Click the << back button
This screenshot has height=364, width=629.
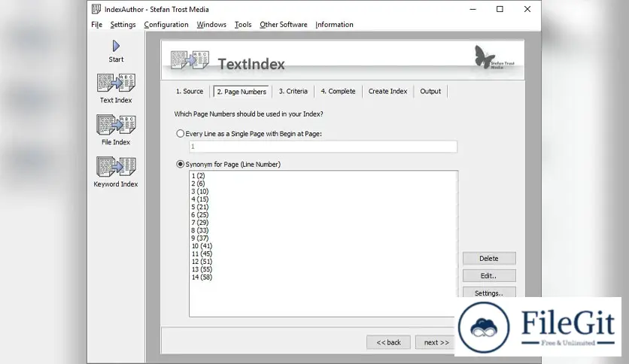388,342
